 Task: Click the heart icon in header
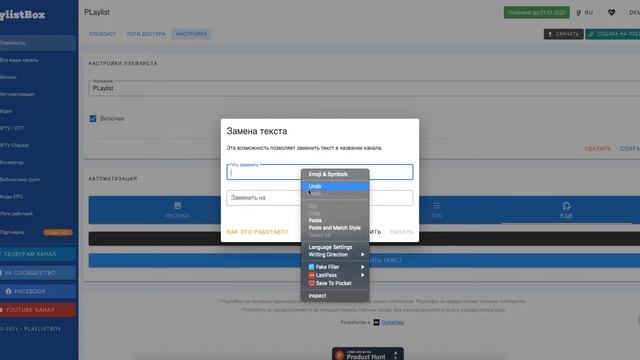611,13
